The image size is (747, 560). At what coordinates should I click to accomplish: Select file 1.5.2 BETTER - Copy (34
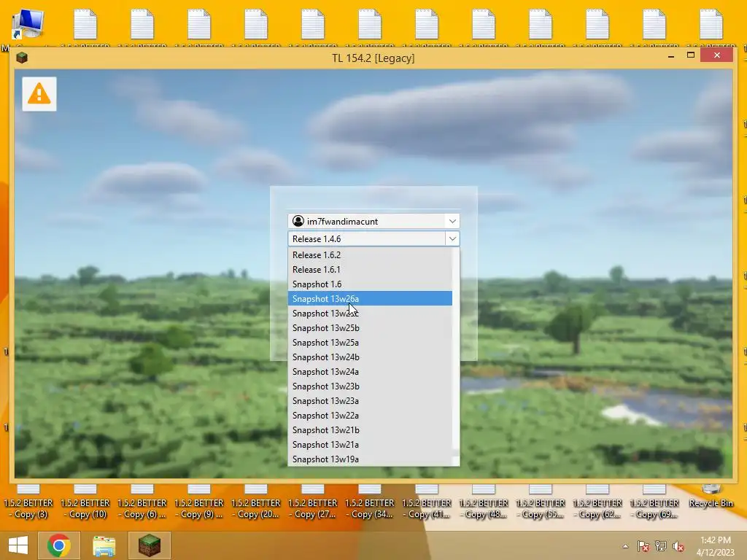[x=370, y=502]
